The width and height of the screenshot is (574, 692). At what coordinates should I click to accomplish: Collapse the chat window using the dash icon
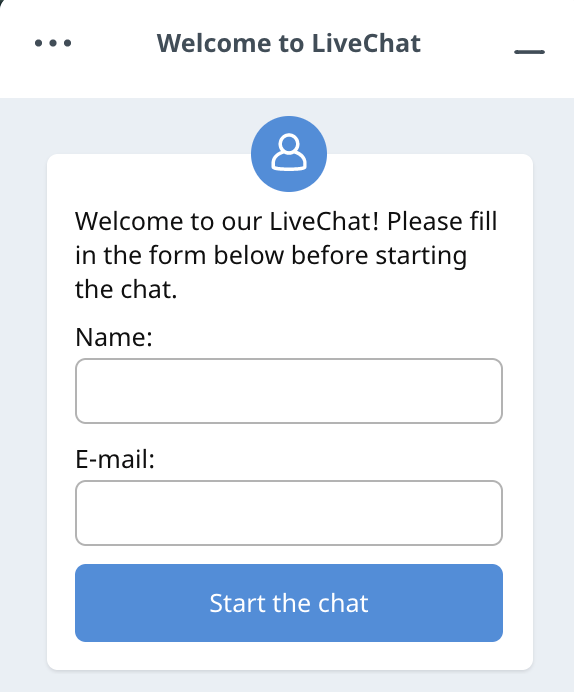[x=529, y=52]
